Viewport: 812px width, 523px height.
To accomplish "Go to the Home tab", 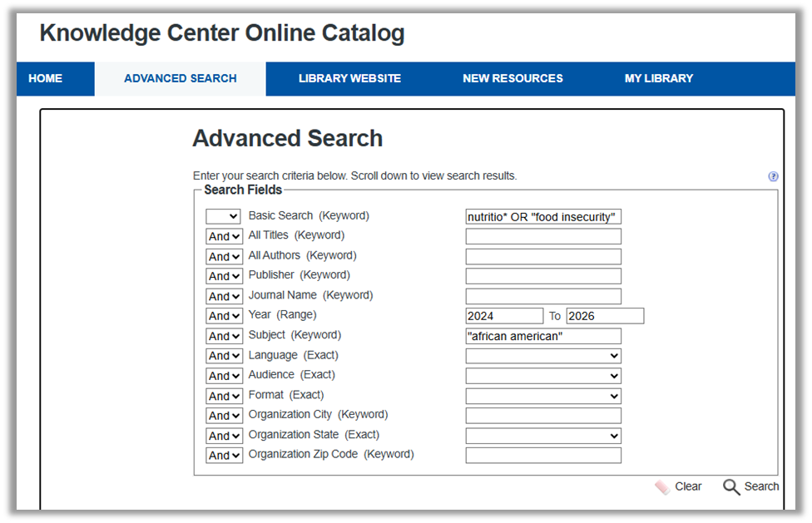I will click(x=46, y=78).
